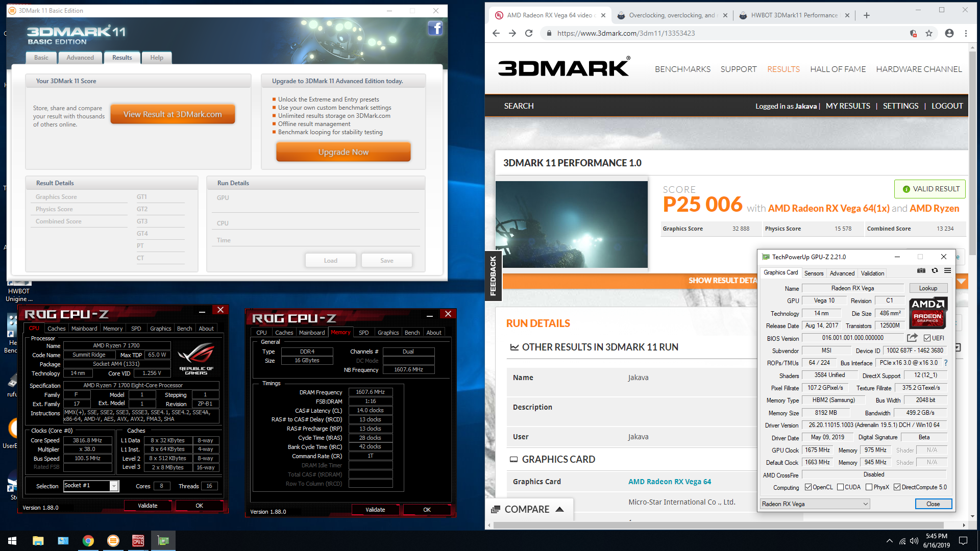The height and width of the screenshot is (551, 980).
Task: Click the Save button in Run Details
Action: pyautogui.click(x=386, y=261)
